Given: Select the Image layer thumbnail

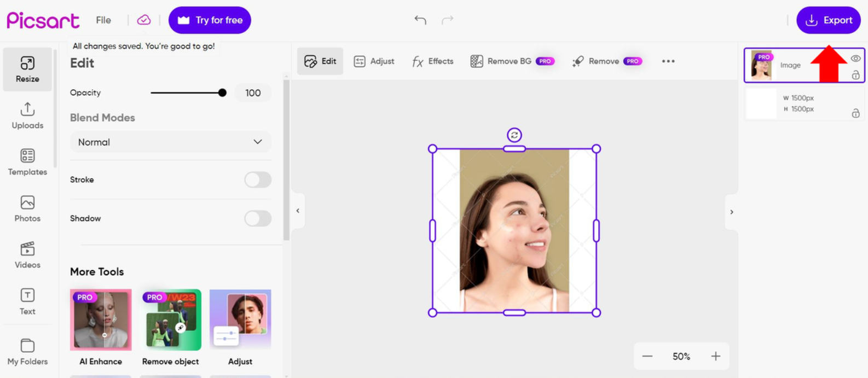Looking at the screenshot, I should tap(761, 65).
